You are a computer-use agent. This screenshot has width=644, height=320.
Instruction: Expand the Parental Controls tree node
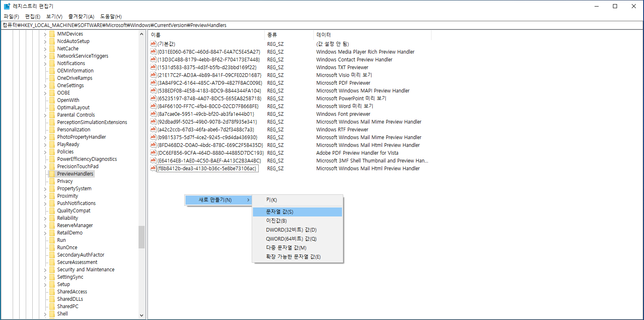pos(45,115)
